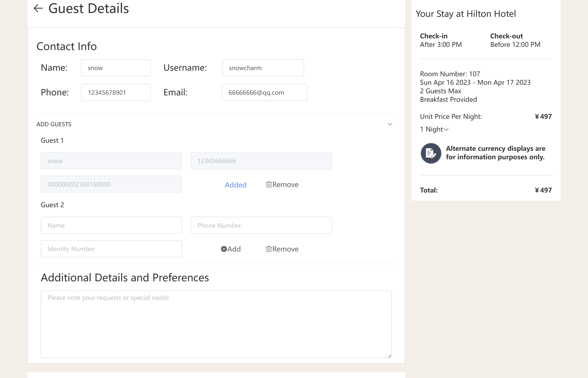
Task: Click the Room Number: 107 text
Action: [x=450, y=74]
